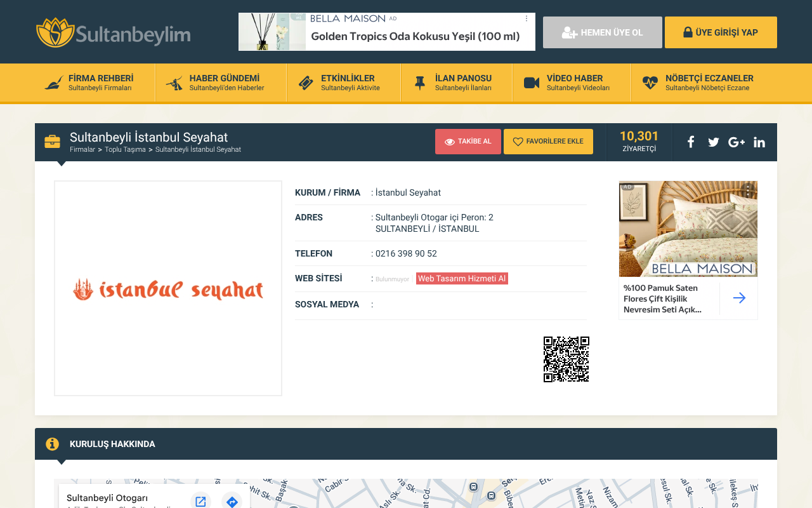Go to Video Haber section

(x=572, y=83)
